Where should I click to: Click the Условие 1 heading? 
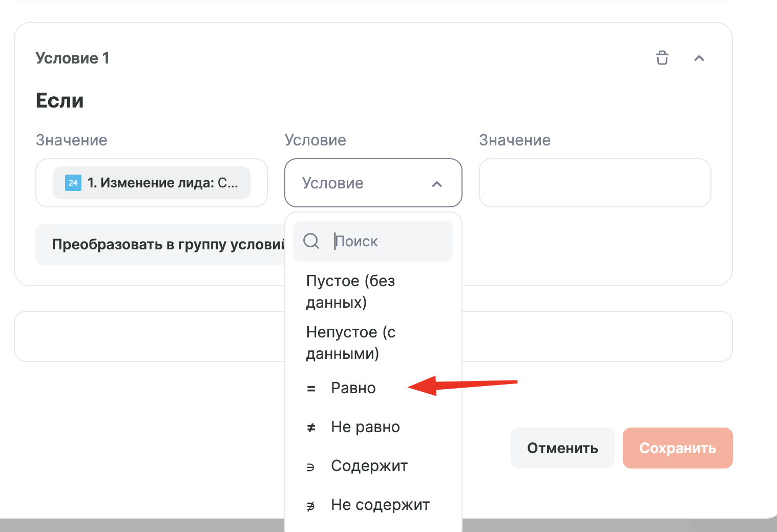point(72,58)
